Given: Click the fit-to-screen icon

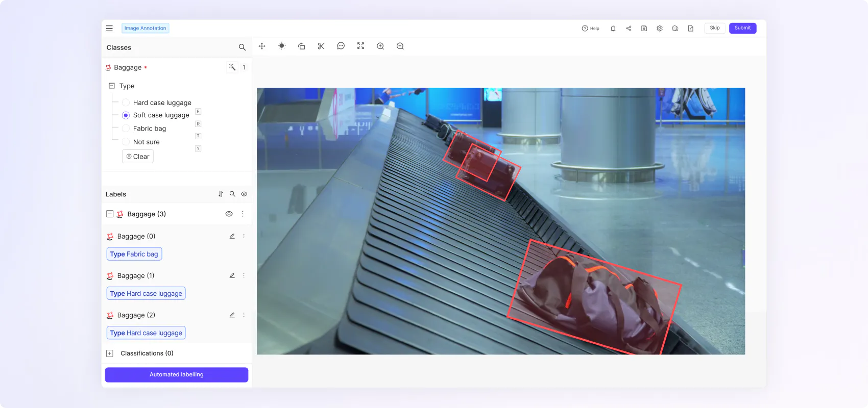Looking at the screenshot, I should 360,46.
